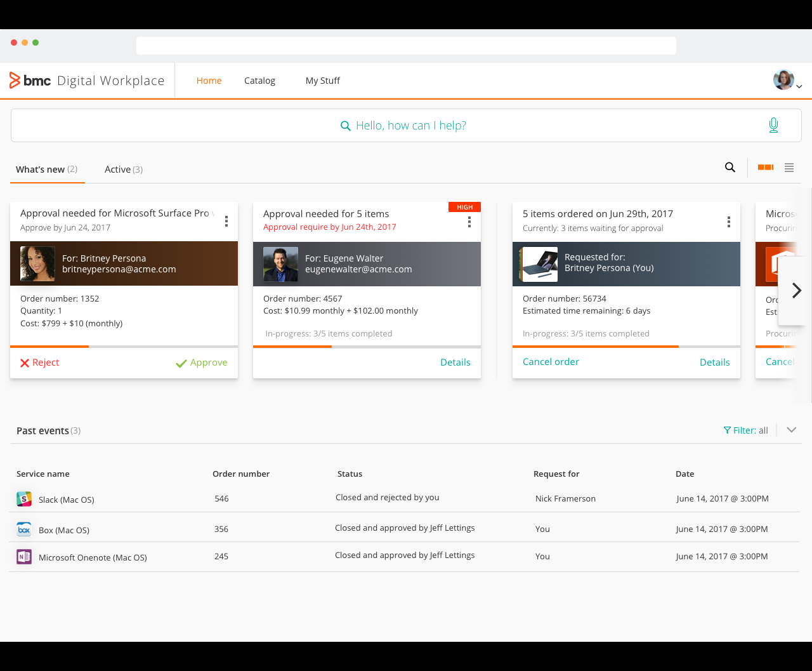Click the Box app icon
812x671 pixels.
(24, 529)
